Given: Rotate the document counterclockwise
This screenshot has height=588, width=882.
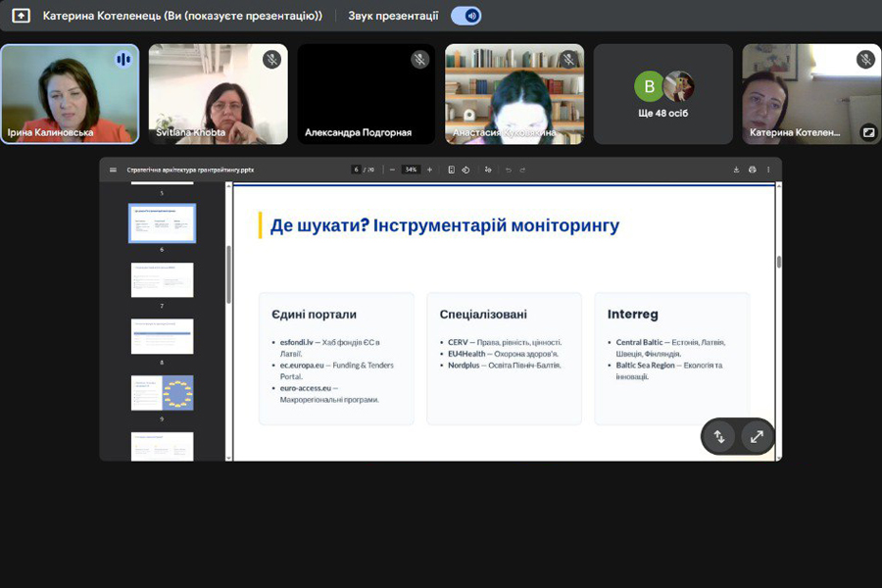Looking at the screenshot, I should (x=465, y=170).
